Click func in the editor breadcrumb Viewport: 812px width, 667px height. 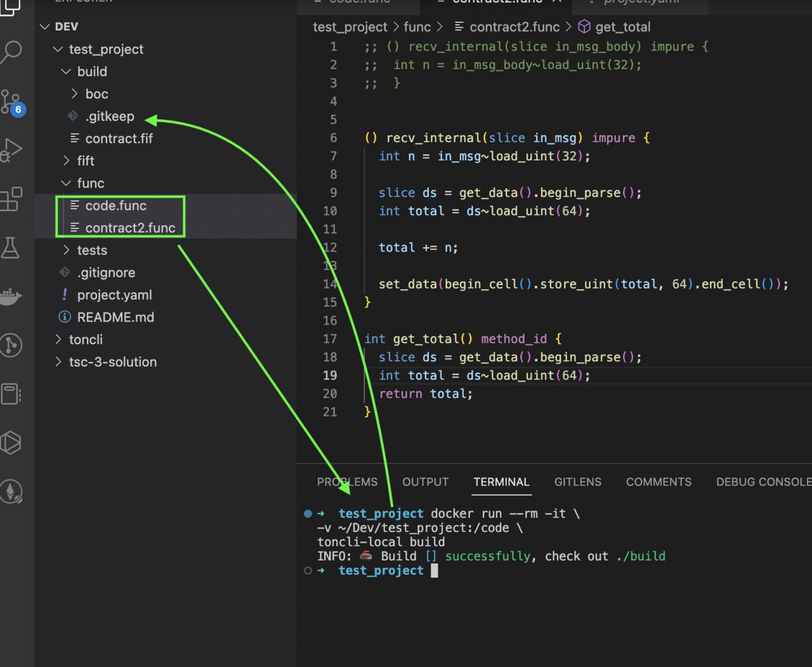(417, 27)
